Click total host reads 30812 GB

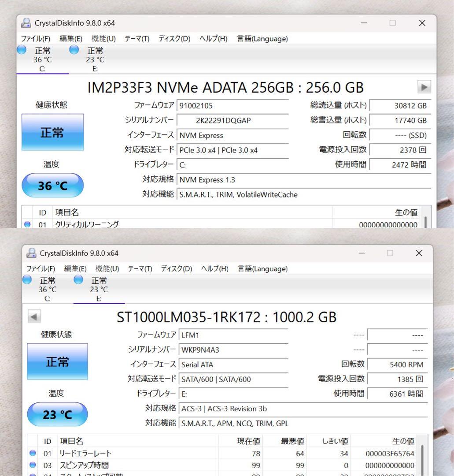click(x=400, y=106)
